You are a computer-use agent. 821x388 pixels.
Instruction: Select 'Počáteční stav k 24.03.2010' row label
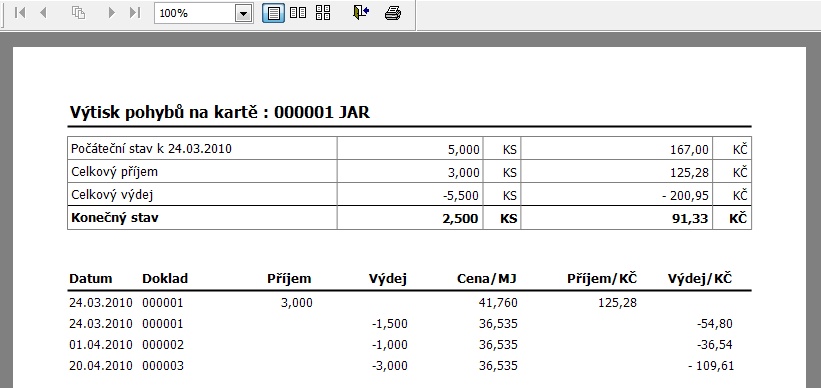pos(151,149)
